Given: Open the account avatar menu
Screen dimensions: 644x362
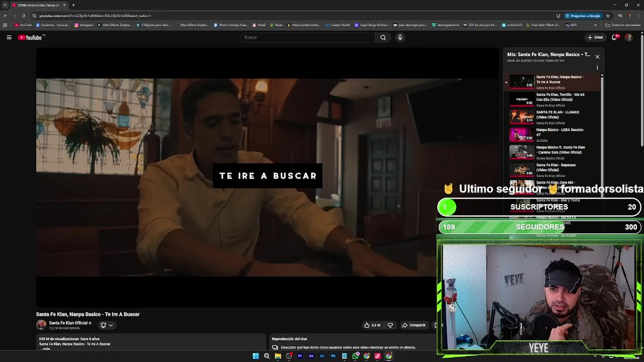Looking at the screenshot, I should tap(628, 37).
